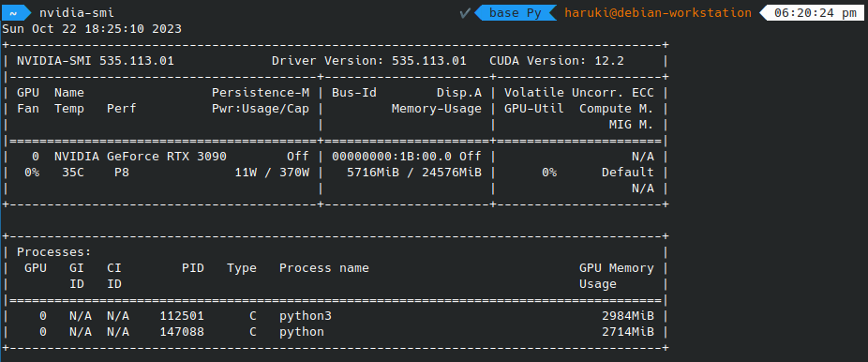The height and width of the screenshot is (362, 868).
Task: Click 'CUDA Version: 12.2' text
Action: point(557,61)
